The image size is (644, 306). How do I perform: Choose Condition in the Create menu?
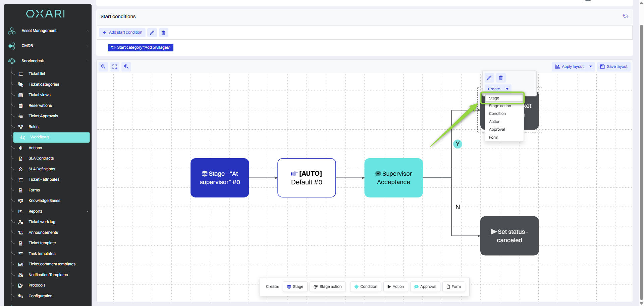tap(497, 114)
